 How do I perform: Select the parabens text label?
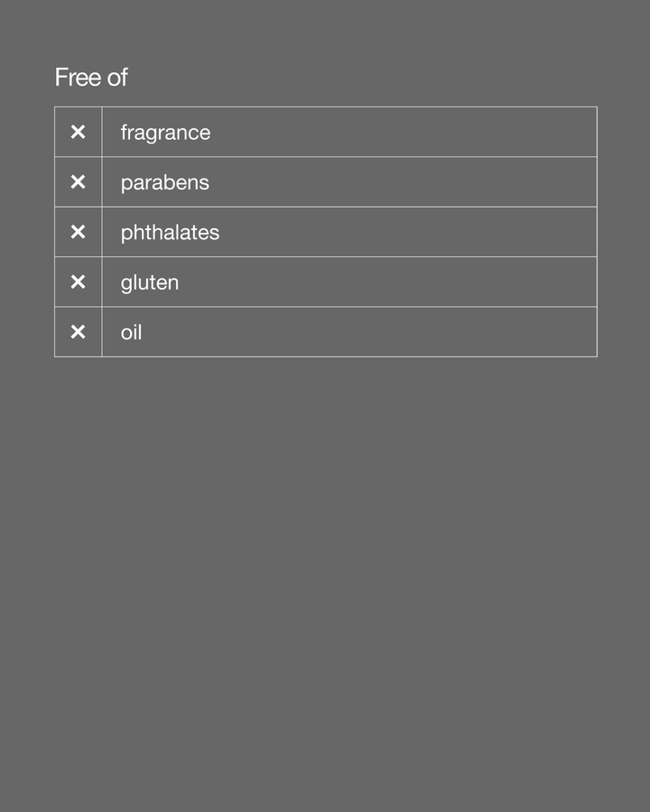click(164, 182)
